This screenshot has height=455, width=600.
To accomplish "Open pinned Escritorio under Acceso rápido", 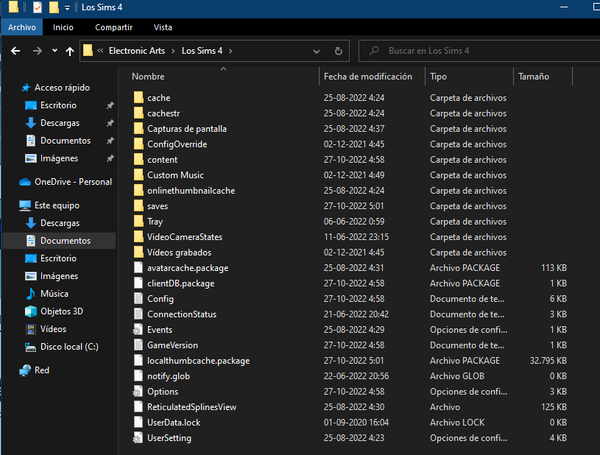I will tap(58, 105).
